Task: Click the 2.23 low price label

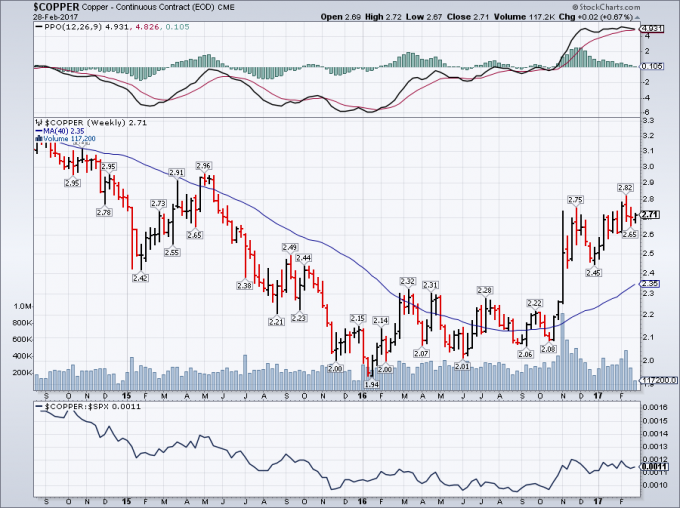Action: click(299, 318)
